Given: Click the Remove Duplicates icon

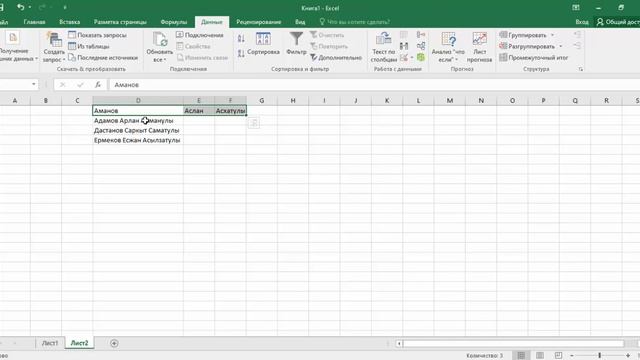Looking at the screenshot, I should point(404,46).
